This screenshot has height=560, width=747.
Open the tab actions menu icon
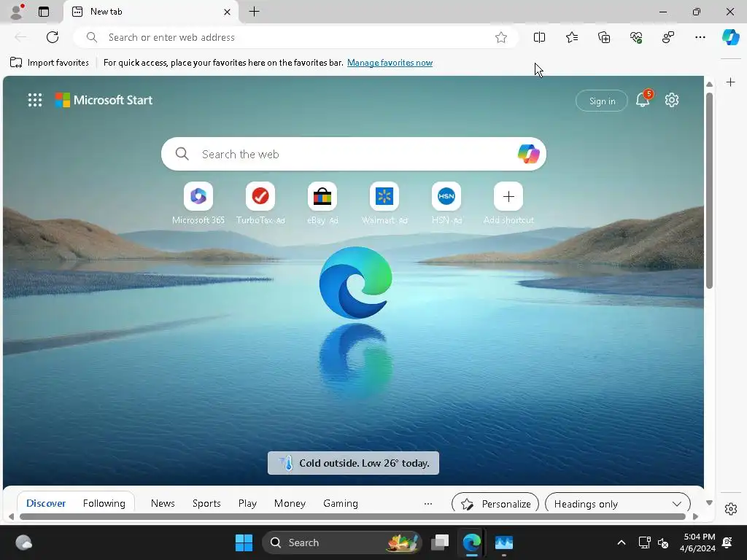click(x=44, y=12)
